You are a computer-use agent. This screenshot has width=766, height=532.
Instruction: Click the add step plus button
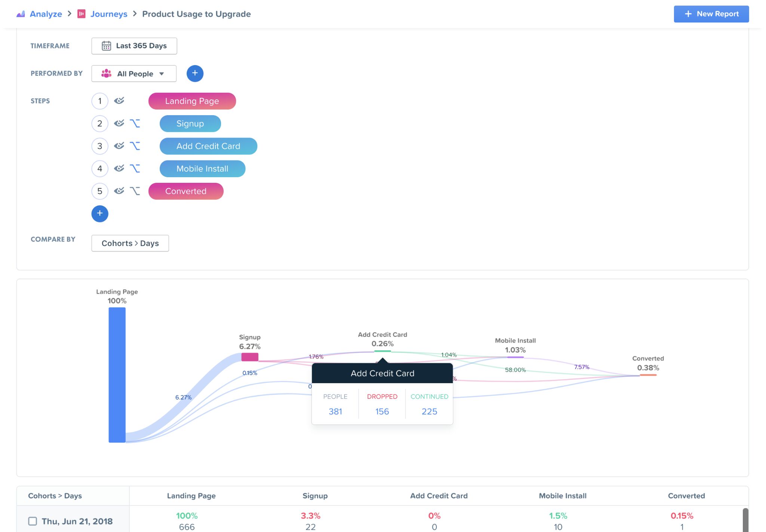pos(99,212)
